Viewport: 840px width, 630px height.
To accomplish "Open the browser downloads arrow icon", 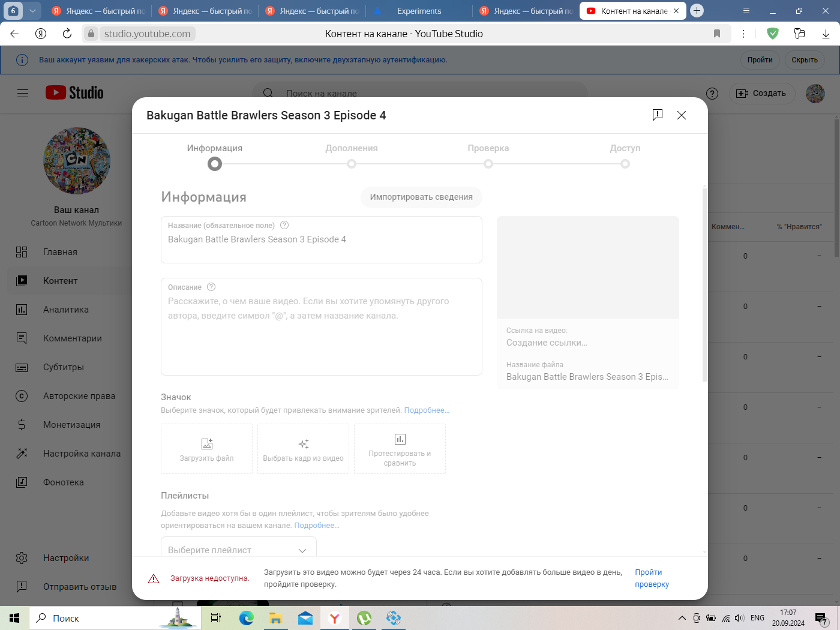I will coord(826,34).
